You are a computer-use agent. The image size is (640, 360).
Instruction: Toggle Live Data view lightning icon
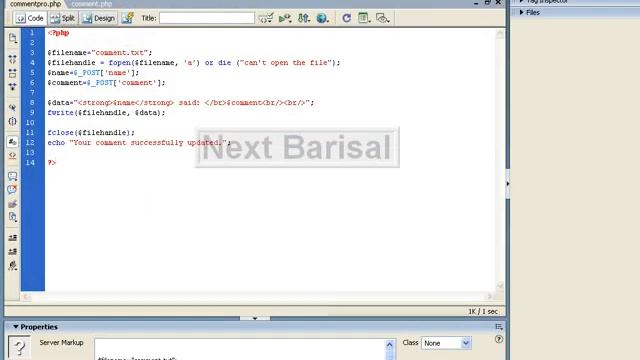pos(128,18)
